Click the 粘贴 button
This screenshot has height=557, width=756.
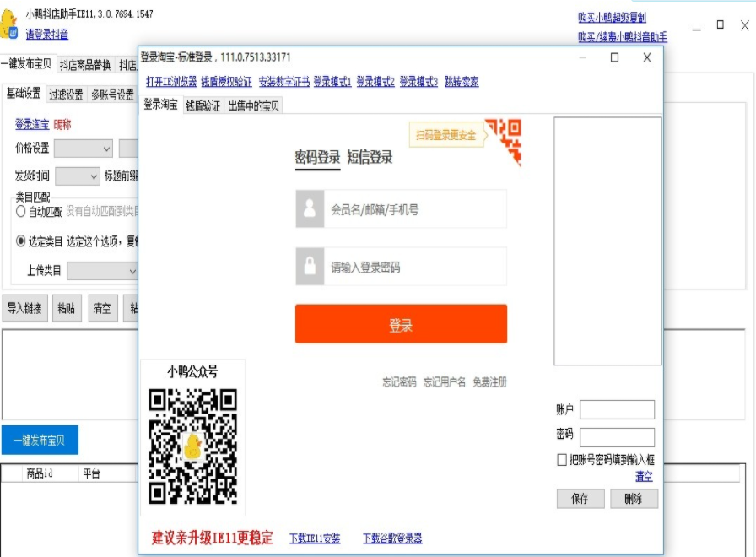(67, 308)
